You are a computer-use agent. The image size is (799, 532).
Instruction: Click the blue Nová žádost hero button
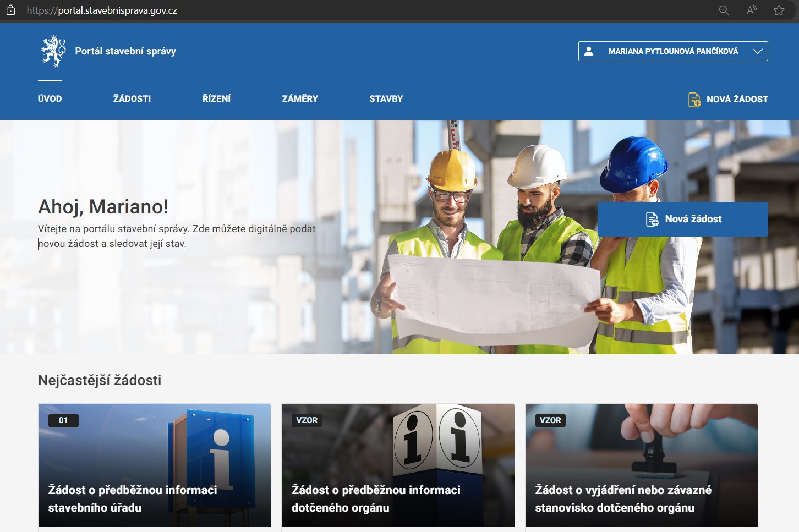[683, 219]
